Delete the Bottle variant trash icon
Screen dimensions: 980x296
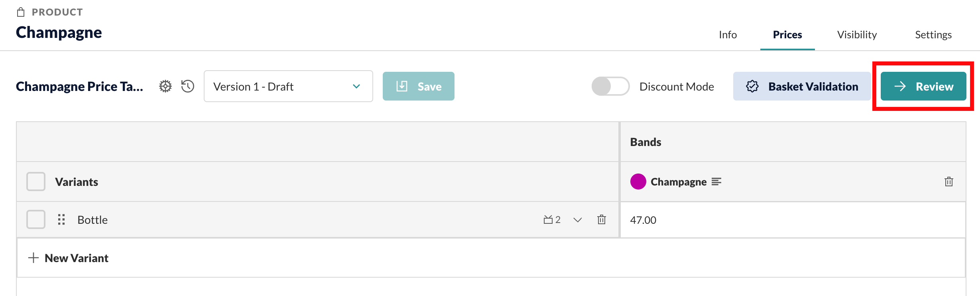point(602,220)
